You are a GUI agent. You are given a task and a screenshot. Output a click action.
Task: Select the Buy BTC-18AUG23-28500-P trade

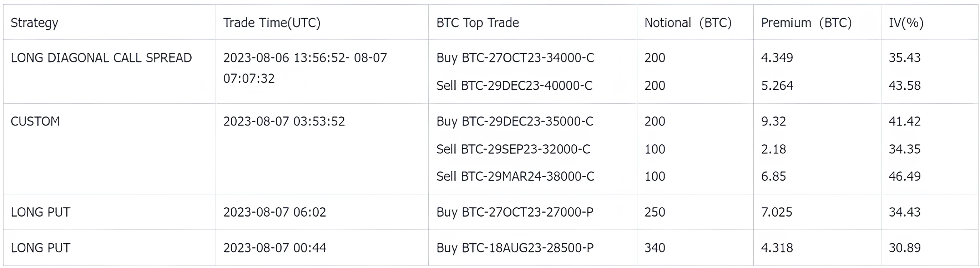click(515, 248)
